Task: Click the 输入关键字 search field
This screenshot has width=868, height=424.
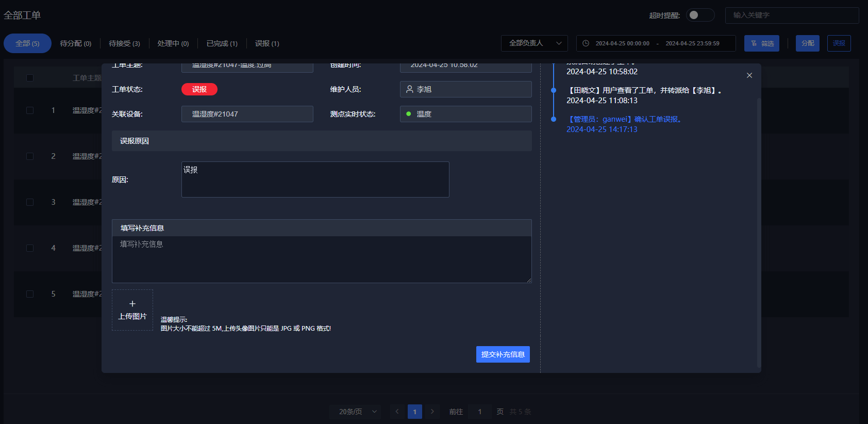Action: 791,15
